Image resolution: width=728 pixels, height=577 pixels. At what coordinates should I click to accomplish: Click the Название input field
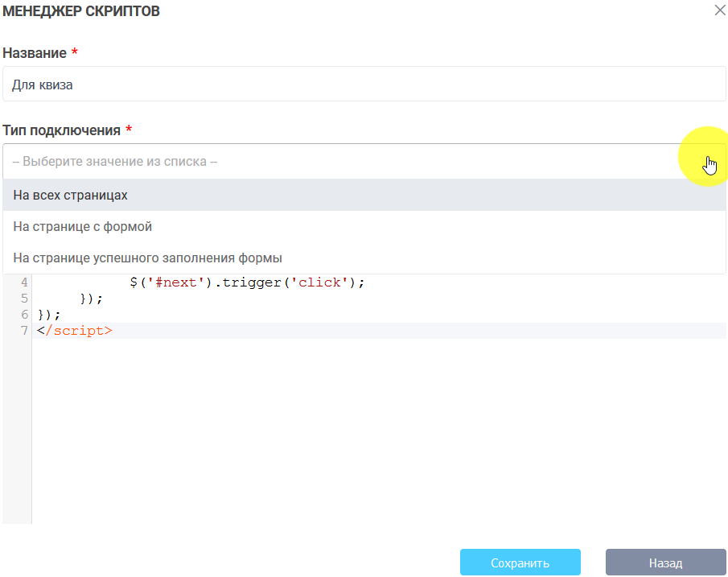click(364, 84)
